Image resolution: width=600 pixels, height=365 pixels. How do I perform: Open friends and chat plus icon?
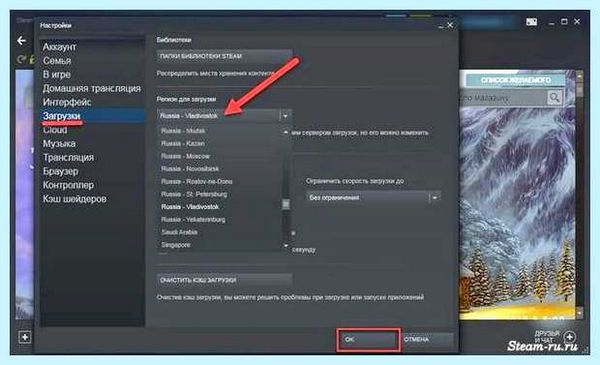pyautogui.click(x=570, y=337)
